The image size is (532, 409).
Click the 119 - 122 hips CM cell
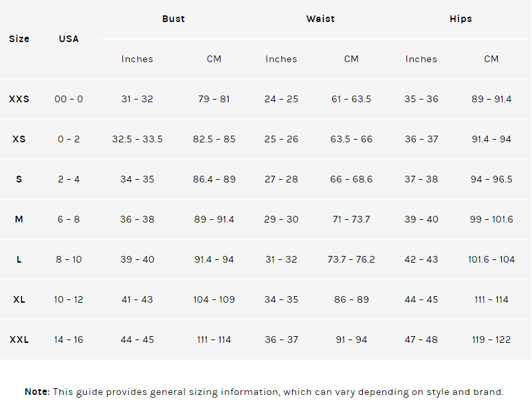click(x=491, y=339)
